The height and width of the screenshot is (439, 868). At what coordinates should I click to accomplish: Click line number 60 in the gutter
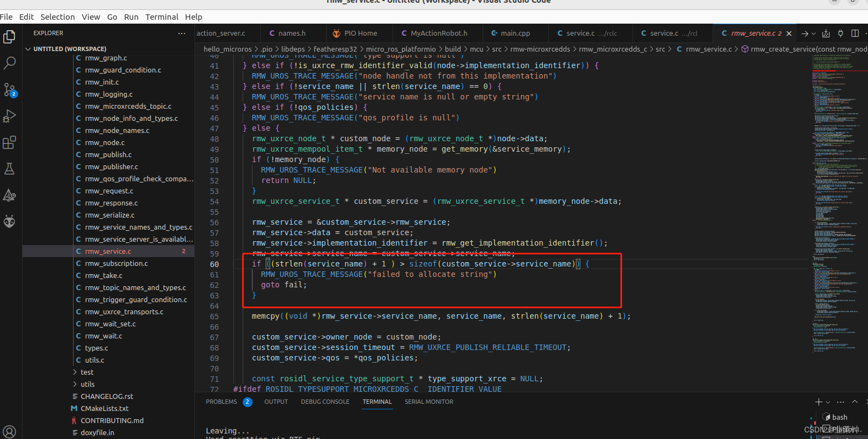tap(214, 264)
